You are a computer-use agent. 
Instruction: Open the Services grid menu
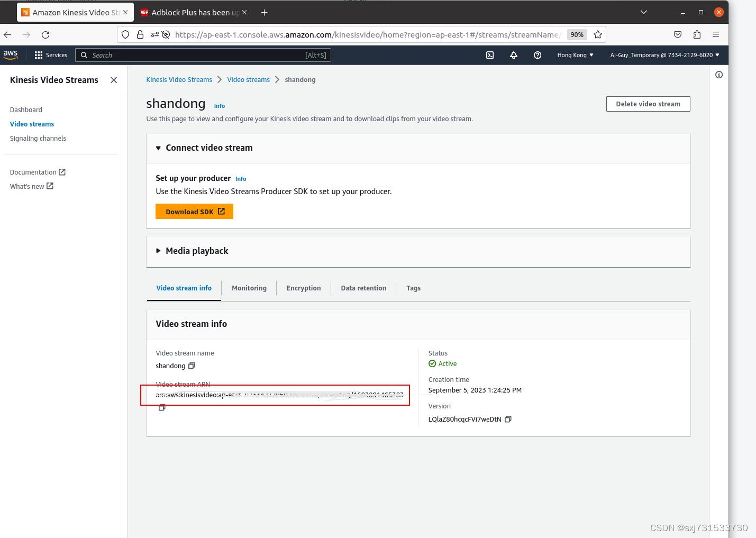[51, 55]
